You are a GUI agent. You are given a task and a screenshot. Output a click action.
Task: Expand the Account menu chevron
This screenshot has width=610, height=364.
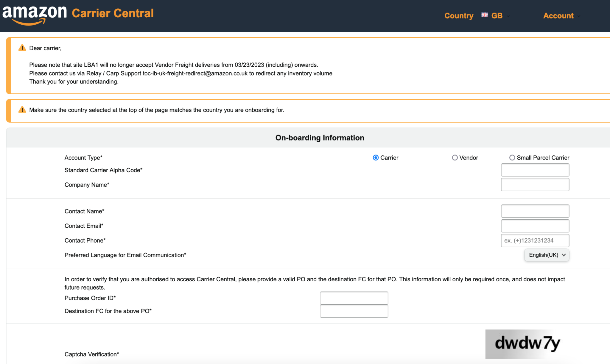point(579,17)
